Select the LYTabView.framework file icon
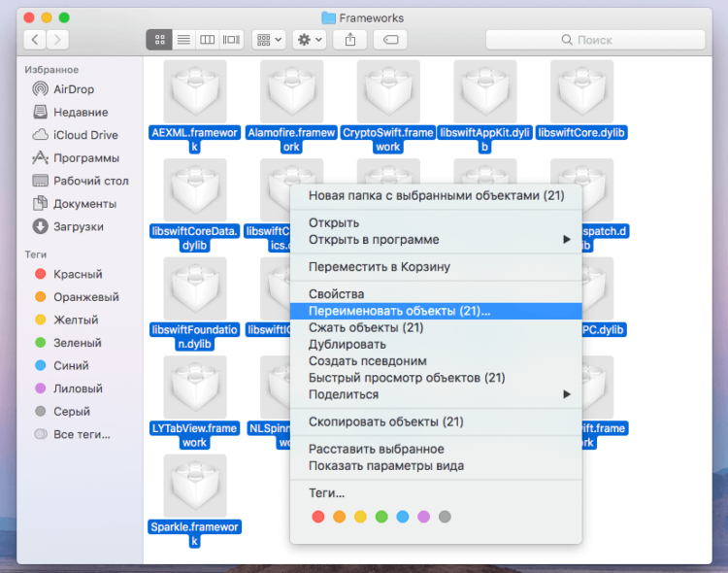 (x=195, y=388)
